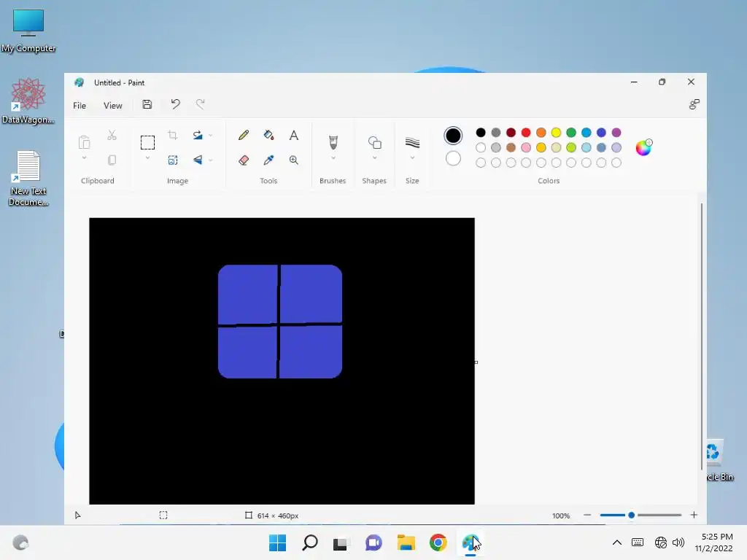Click the volume speaker tray icon
Viewport: 747px width, 560px height.
[678, 542]
